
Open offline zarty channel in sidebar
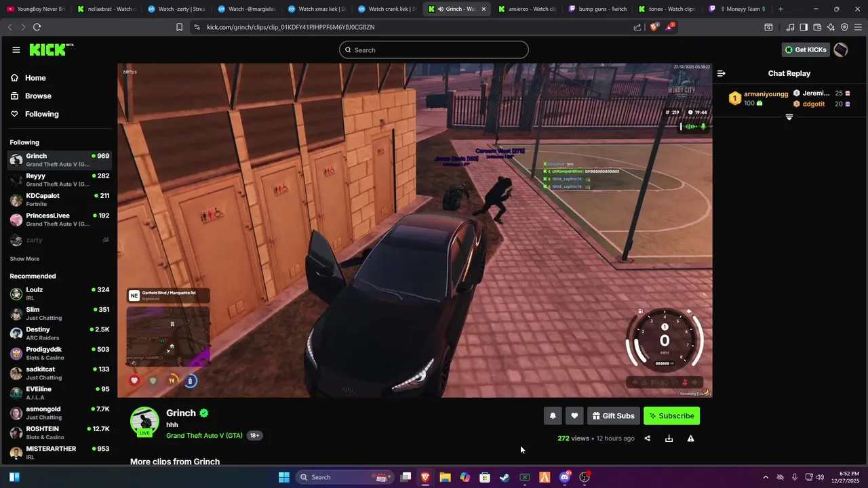(60, 240)
